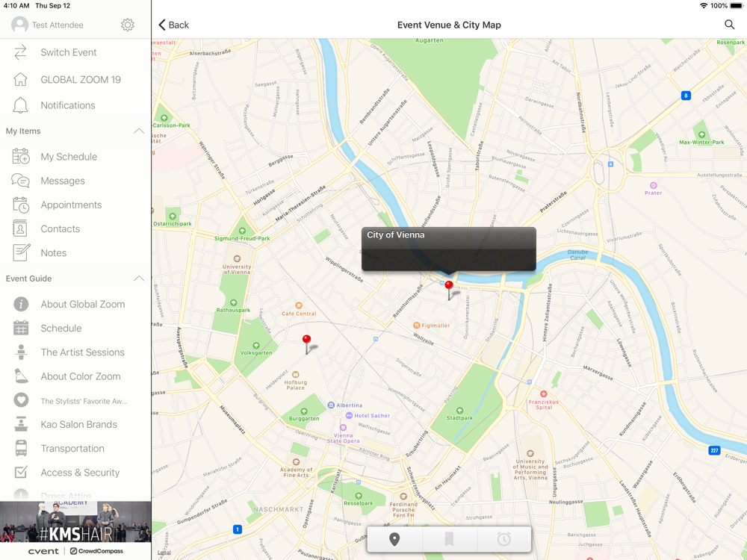
Task: Click the Access & Security checkbox icon
Action: pyautogui.click(x=21, y=472)
